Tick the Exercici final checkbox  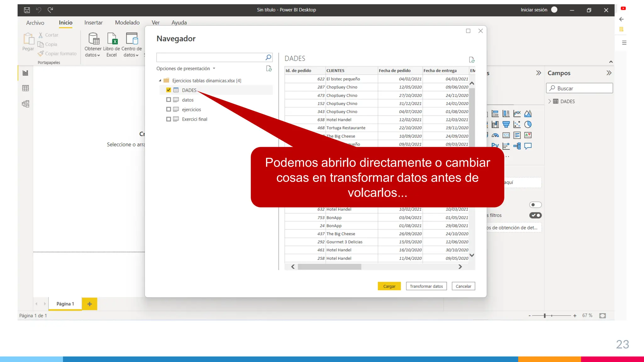pyautogui.click(x=169, y=119)
